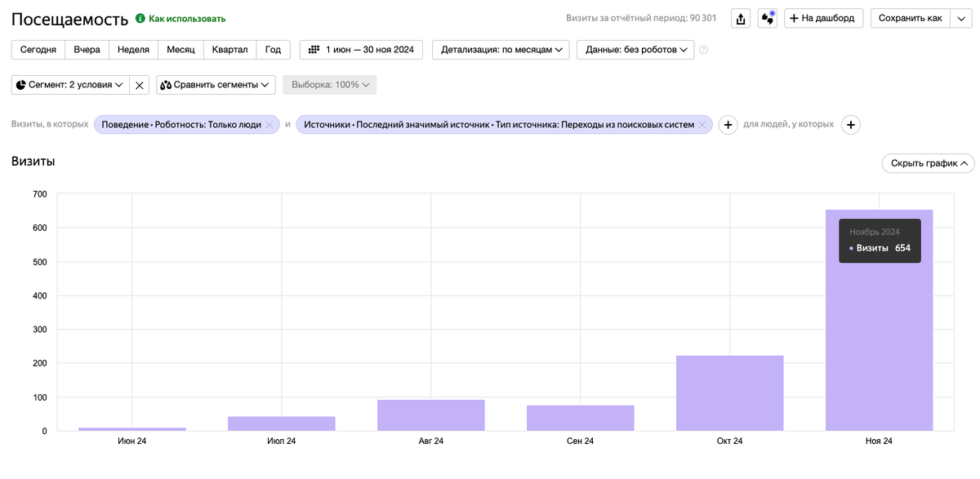Image resolution: width=980 pixels, height=479 pixels.
Task: Click 'Визиты за отчётный период: 90 301' text
Action: 641,18
